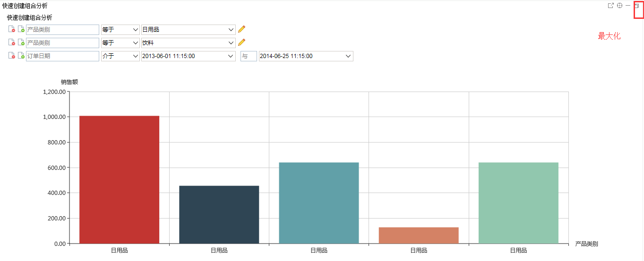This screenshot has width=644, height=261.
Task: Click the 600.00 y-axis label
Action: (x=56, y=168)
